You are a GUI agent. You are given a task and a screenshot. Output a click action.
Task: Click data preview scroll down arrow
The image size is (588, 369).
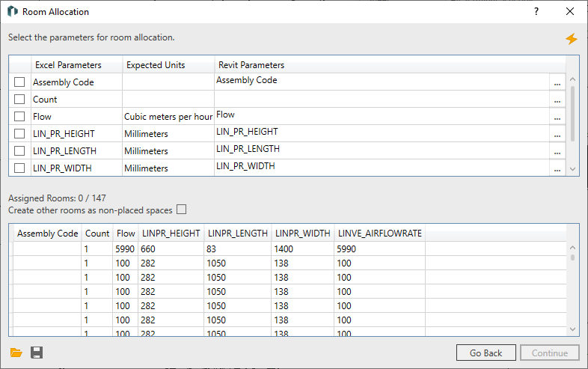[572, 329]
